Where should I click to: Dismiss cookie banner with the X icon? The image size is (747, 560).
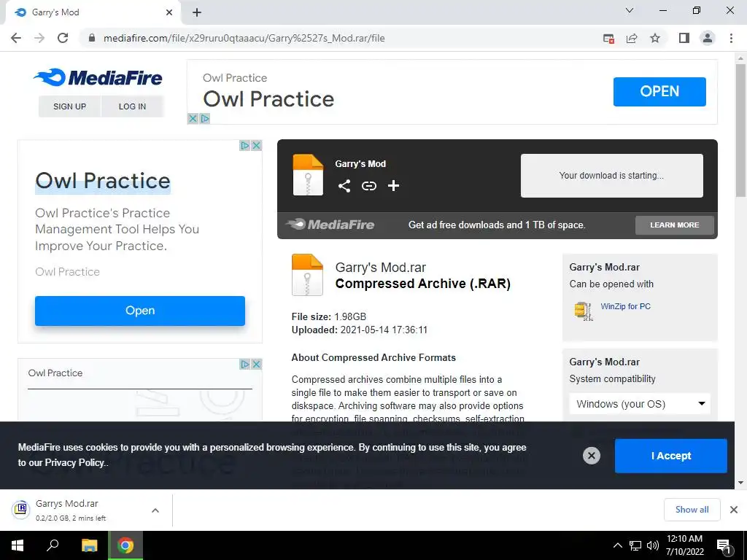(x=591, y=456)
